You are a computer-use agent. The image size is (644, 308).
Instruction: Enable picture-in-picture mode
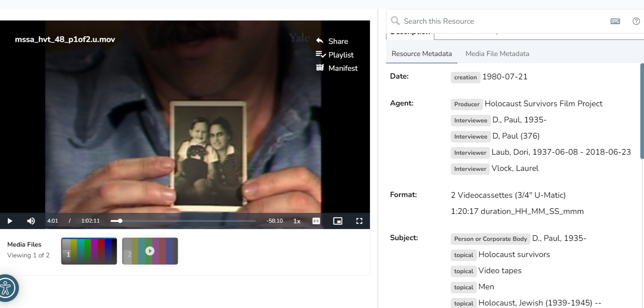pyautogui.click(x=337, y=221)
